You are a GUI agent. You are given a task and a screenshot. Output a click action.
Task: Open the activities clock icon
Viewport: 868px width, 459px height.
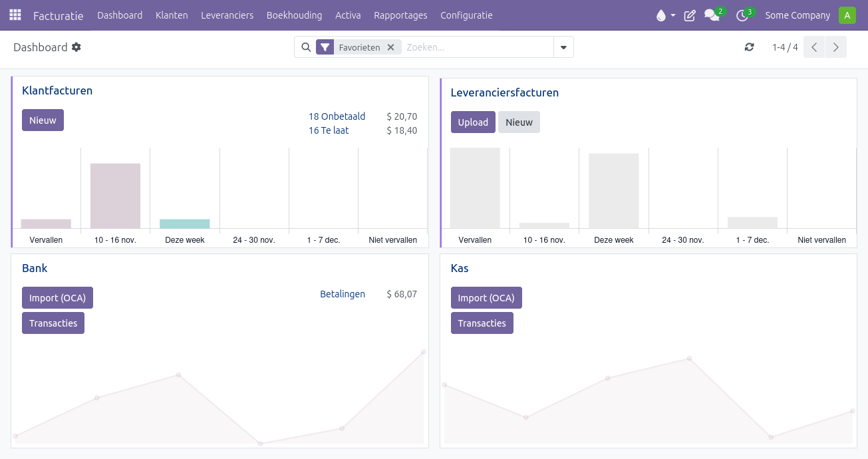coord(742,15)
